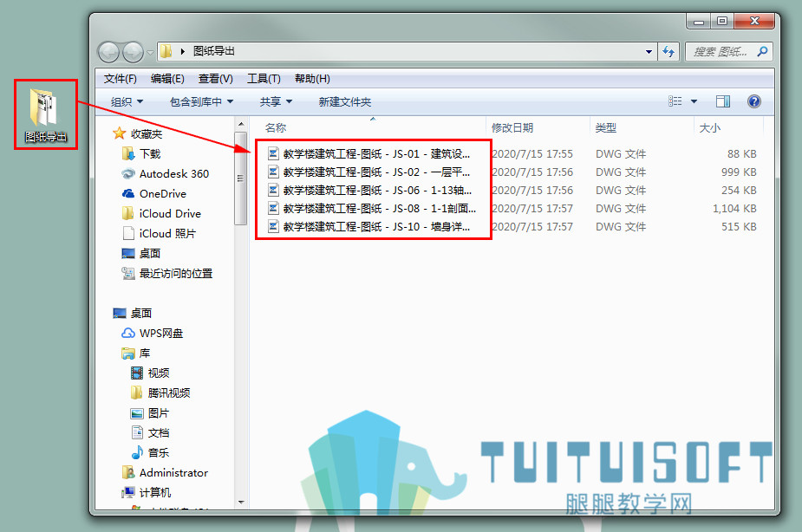The image size is (802, 532).
Task: Select the JS-08 1-1剖面 DWG file icon
Action: [274, 208]
